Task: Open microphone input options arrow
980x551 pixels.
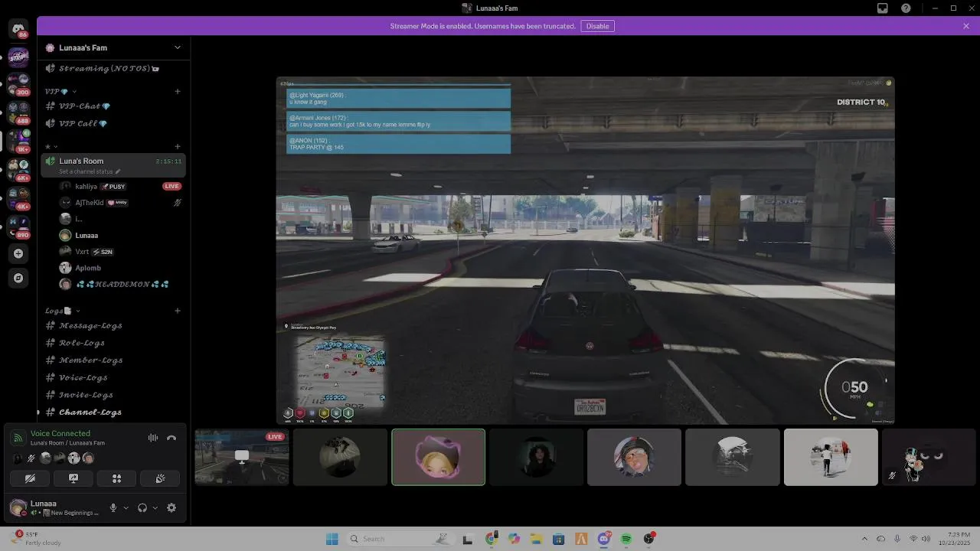Action: 126,507
